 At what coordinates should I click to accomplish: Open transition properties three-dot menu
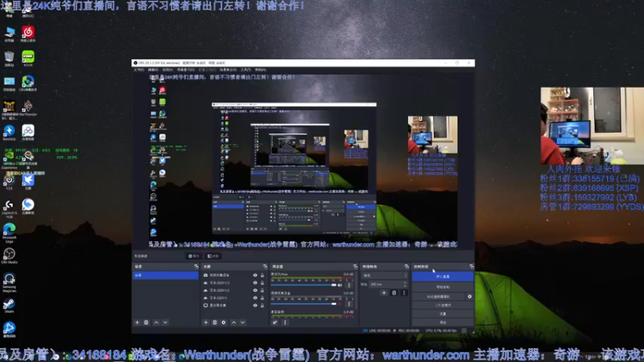pyautogui.click(x=404, y=293)
